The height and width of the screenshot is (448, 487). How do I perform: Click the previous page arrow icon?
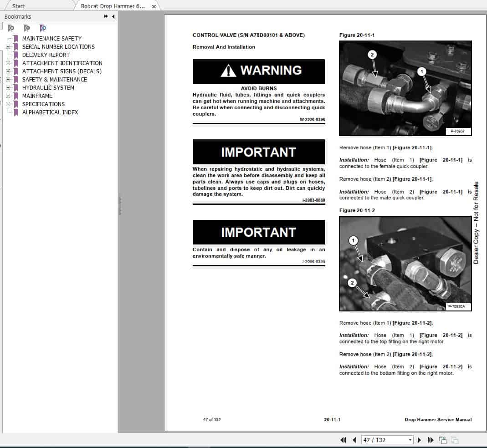[x=354, y=440]
